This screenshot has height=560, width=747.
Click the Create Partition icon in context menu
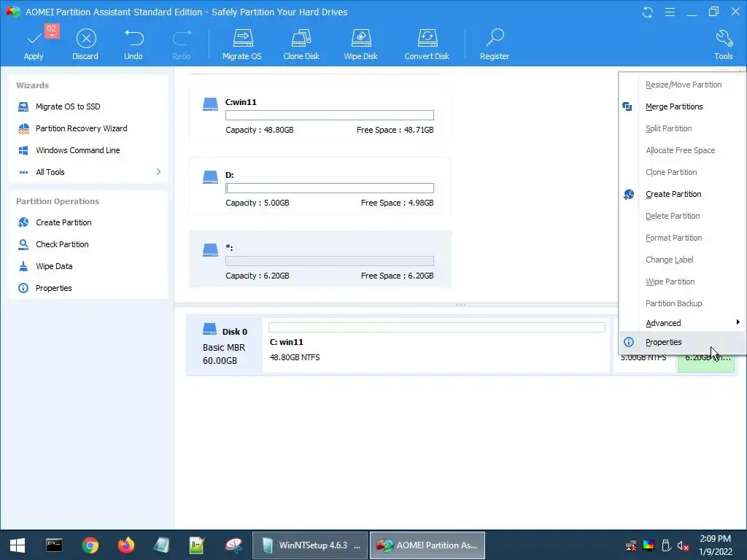(x=628, y=194)
